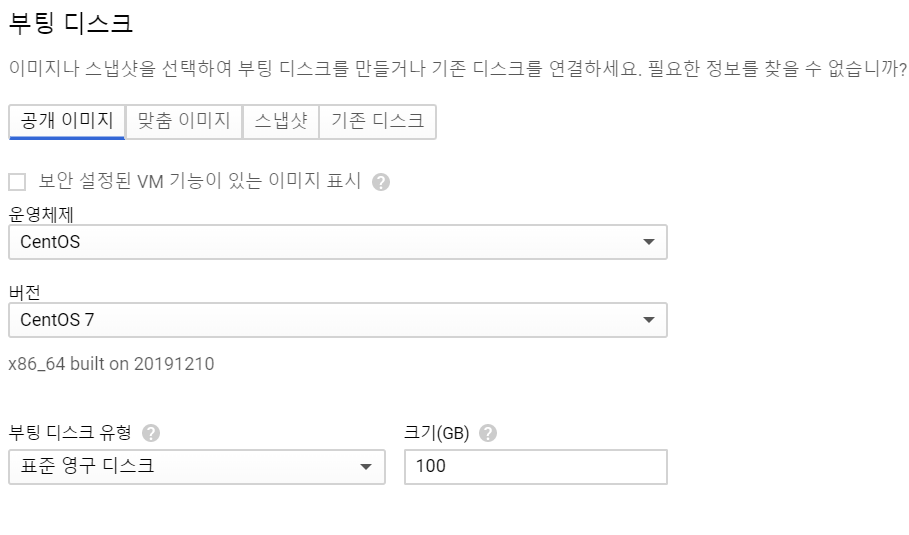Click help icon next to 부팅 디스크 유형

pos(151,433)
